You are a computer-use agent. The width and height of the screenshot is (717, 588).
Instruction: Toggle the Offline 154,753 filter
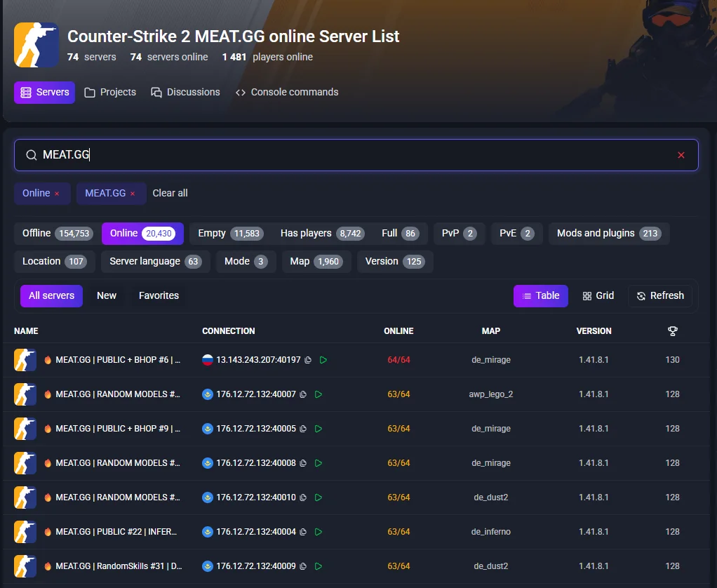pos(58,234)
